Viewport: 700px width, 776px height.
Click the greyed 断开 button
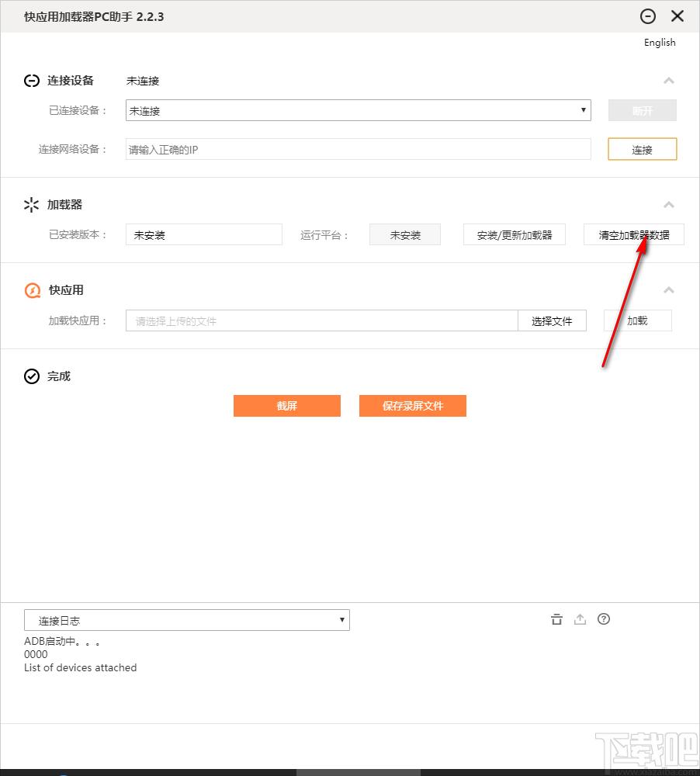tap(642, 110)
